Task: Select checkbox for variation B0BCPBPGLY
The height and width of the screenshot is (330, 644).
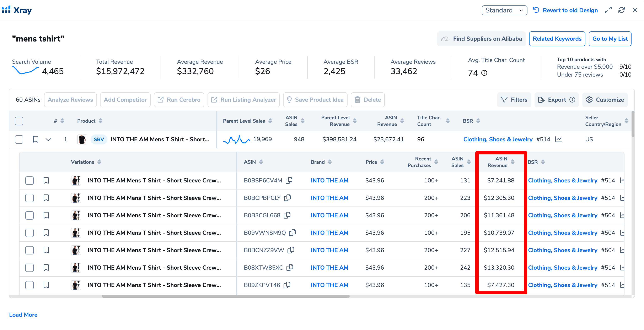Action: (x=29, y=198)
